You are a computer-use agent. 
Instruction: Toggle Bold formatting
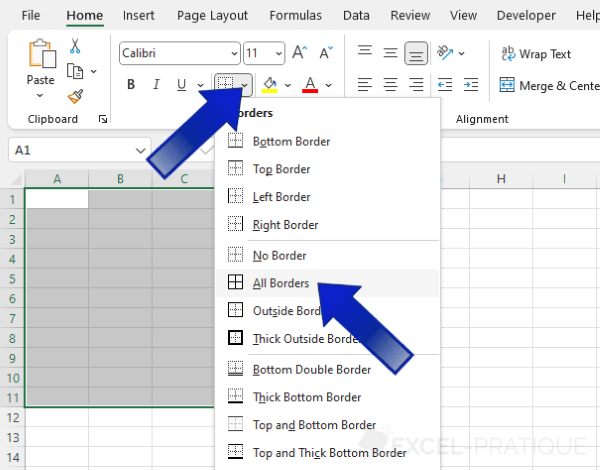pyautogui.click(x=131, y=85)
